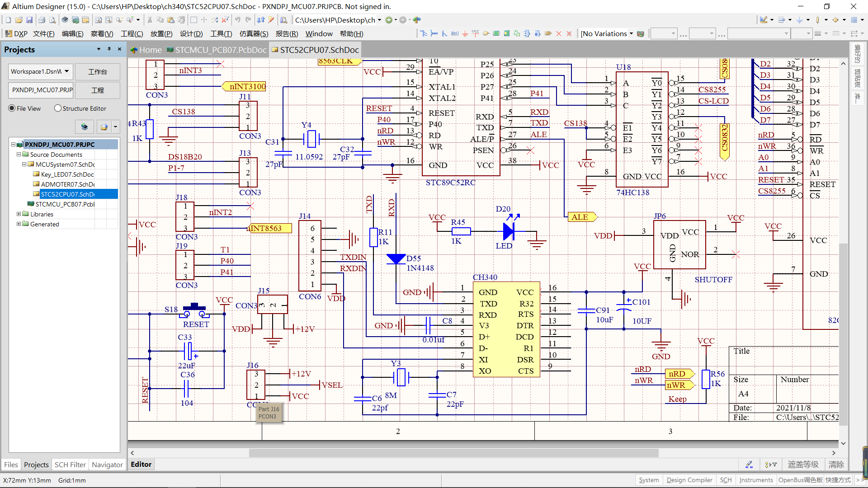Viewport: 868px width, 488px height.
Task: Cut the selection with the scissors icon
Action: point(150,20)
